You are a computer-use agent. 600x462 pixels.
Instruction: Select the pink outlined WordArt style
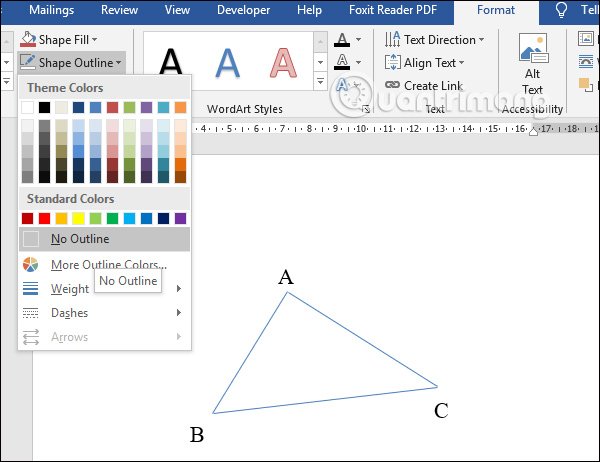[283, 63]
